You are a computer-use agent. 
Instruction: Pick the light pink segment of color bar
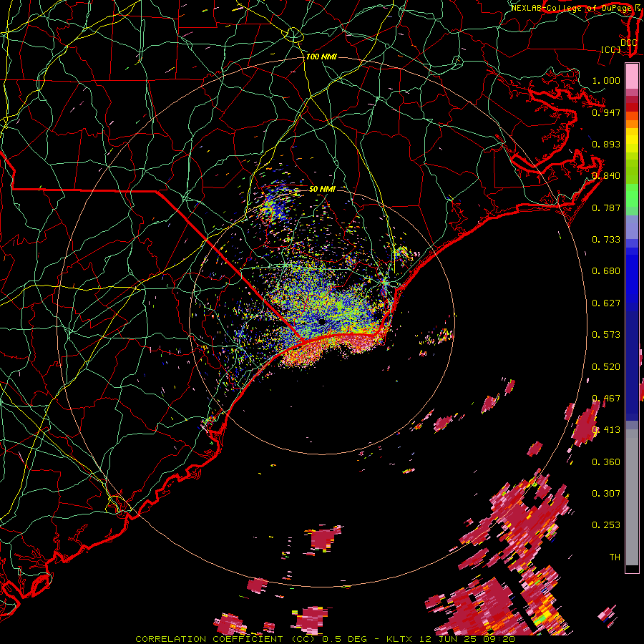(x=632, y=77)
